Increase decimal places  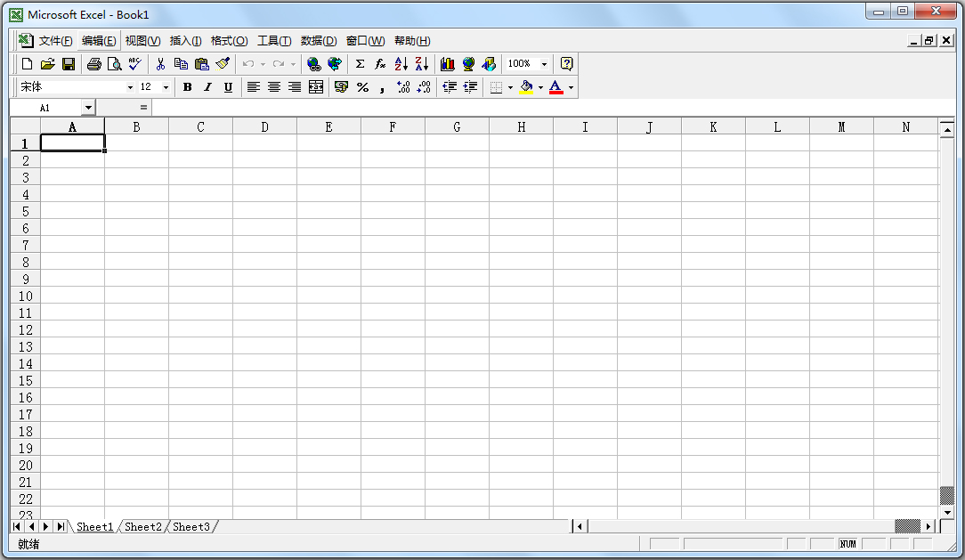pos(403,87)
